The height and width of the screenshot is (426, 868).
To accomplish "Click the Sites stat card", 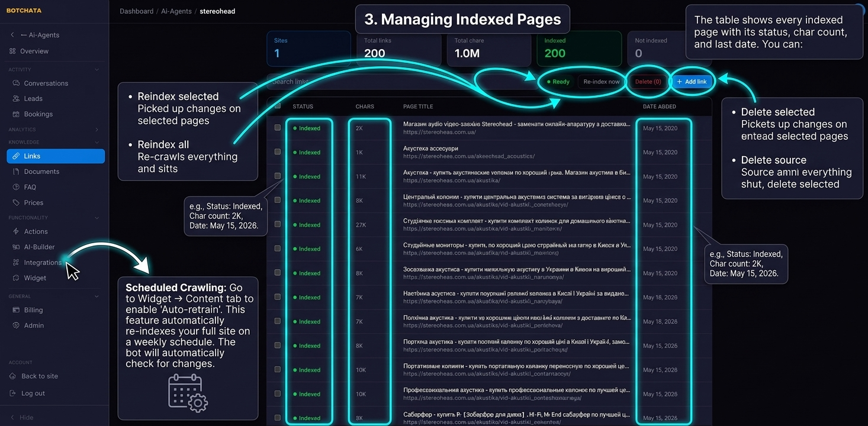I will [308, 49].
